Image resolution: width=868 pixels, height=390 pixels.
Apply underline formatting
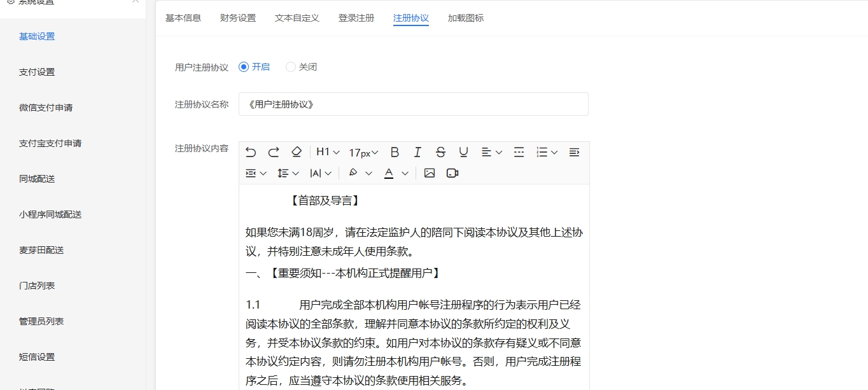tap(463, 152)
